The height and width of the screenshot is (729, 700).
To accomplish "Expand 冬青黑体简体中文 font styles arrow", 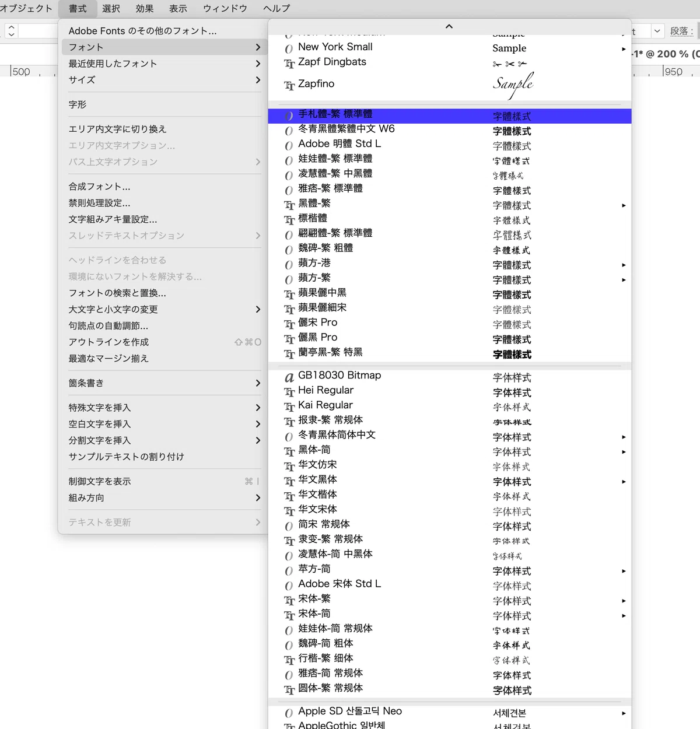I will click(624, 437).
